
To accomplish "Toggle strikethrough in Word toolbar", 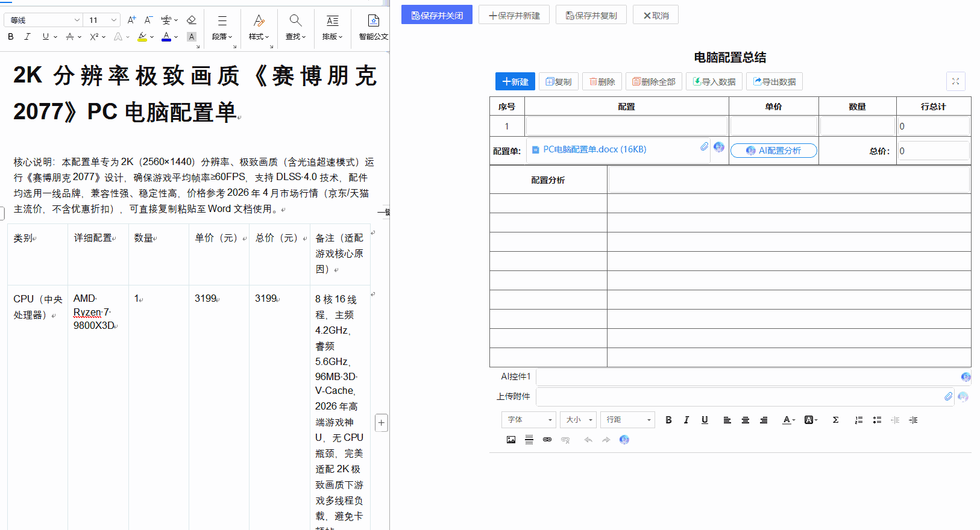I will [x=70, y=37].
